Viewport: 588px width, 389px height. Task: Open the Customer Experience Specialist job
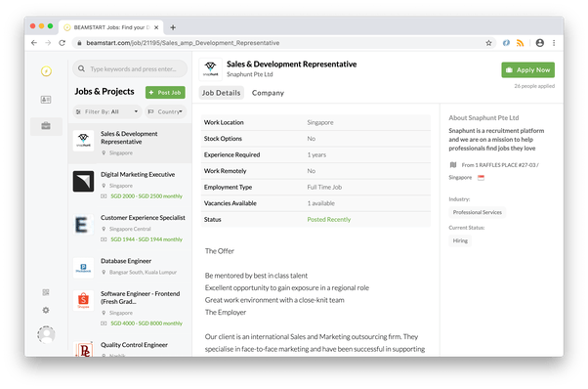(x=130, y=228)
